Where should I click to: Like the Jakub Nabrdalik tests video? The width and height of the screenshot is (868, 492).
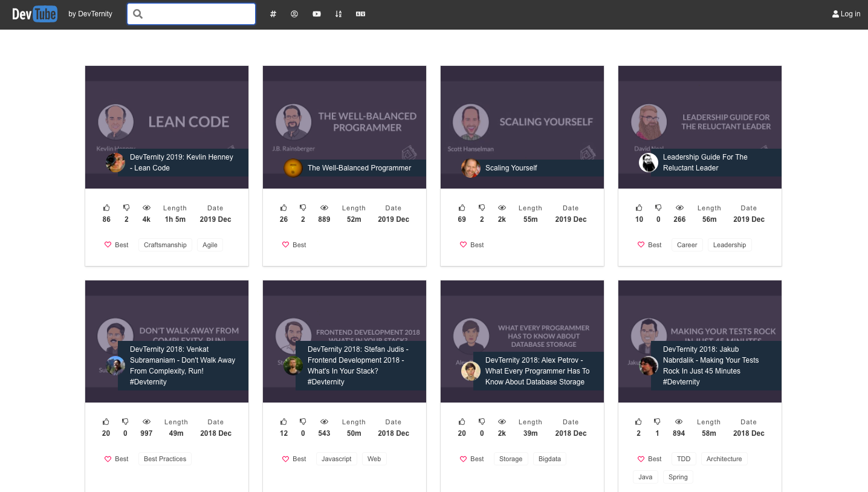click(638, 422)
